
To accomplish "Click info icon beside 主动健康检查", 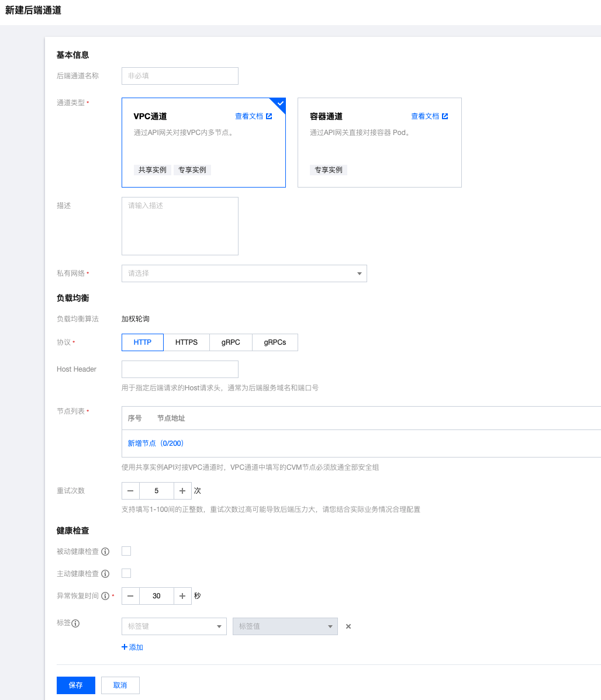I will 105,574.
